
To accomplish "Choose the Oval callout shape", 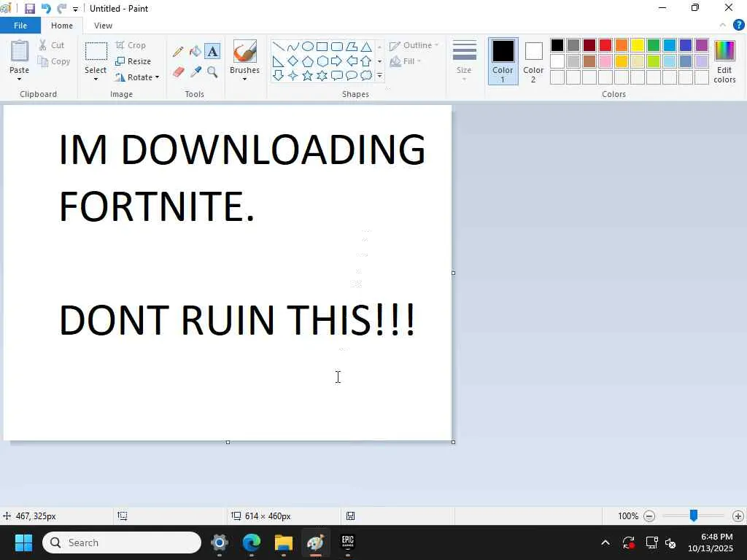I will pyautogui.click(x=352, y=75).
